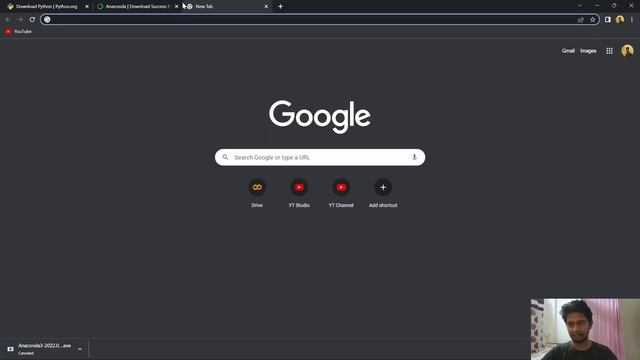Close the Anaconda Download Success tab
640x360 pixels.
click(x=176, y=7)
